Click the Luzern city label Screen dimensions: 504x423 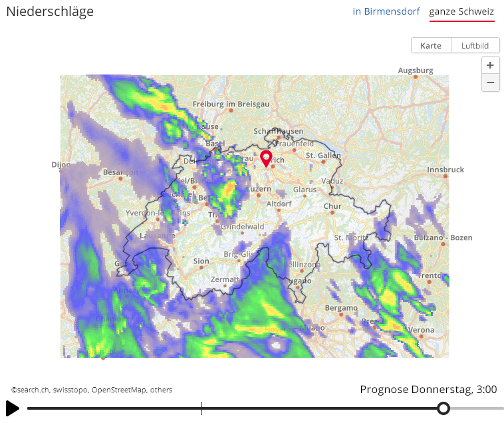click(259, 189)
